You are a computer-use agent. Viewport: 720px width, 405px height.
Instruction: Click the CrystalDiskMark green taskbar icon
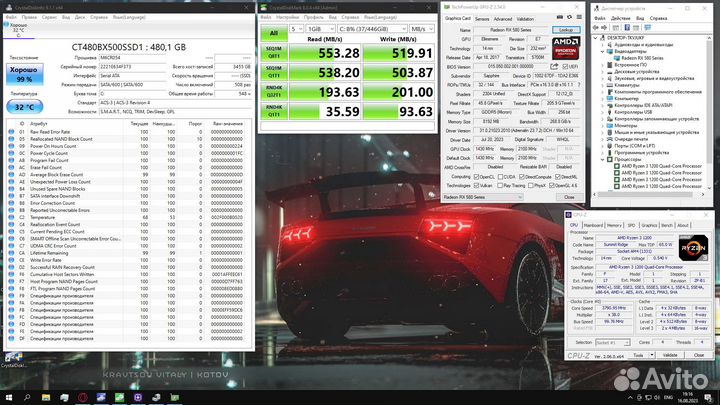(119, 397)
